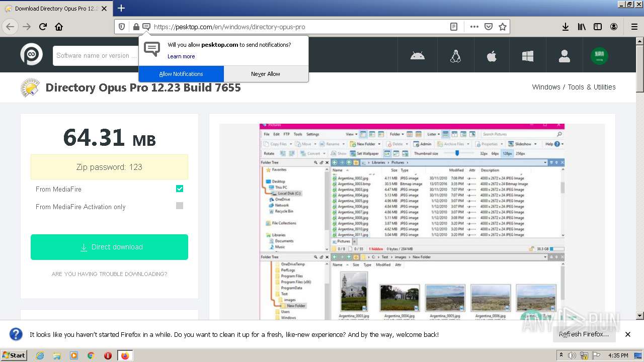
Task: Click the Refresh Firefox button
Action: [584, 334]
